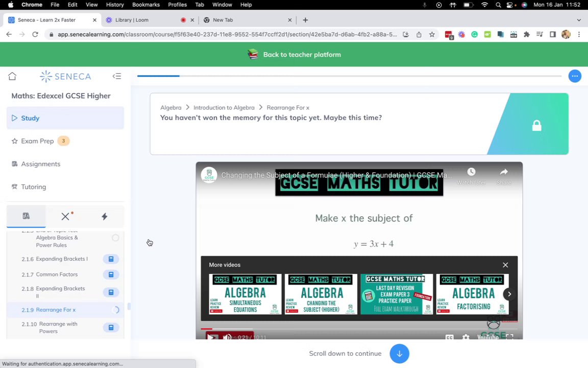Open the Grammarly extension icon
This screenshot has width=588, height=368.
pos(474,34)
